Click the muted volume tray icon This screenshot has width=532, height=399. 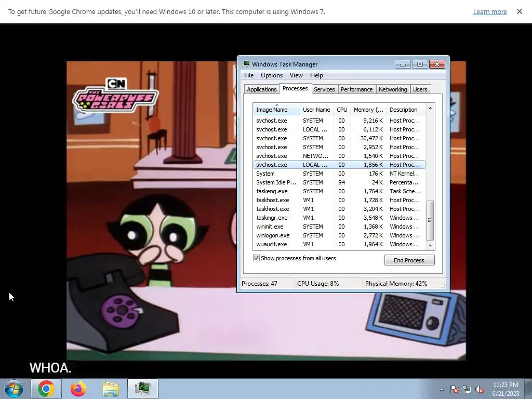[480, 389]
